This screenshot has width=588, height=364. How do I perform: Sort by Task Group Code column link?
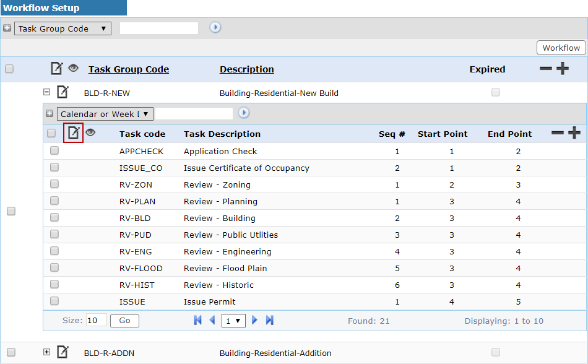[x=128, y=69]
